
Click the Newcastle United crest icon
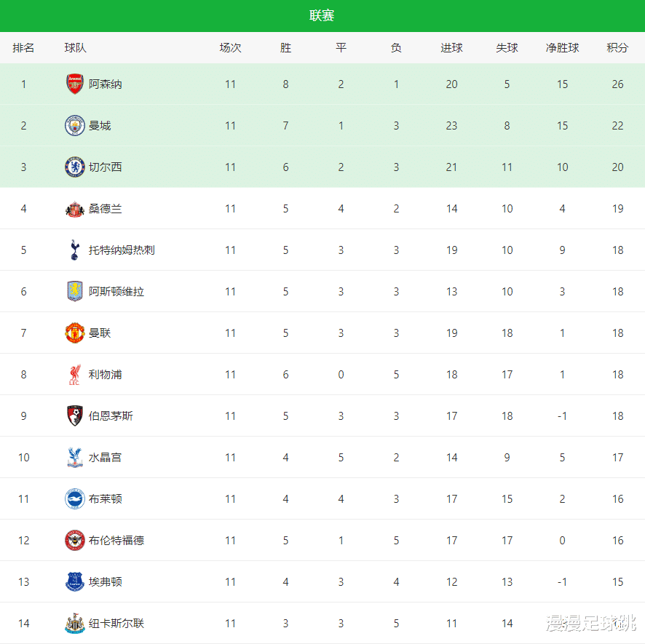(74, 624)
